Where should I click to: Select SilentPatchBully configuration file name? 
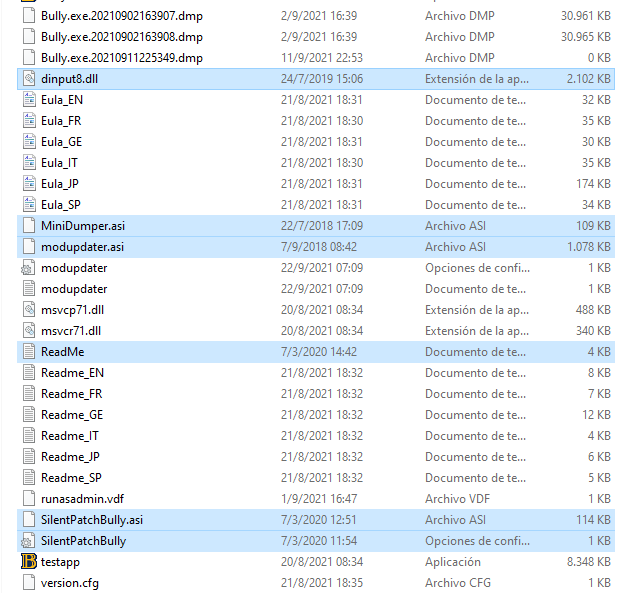click(83, 541)
